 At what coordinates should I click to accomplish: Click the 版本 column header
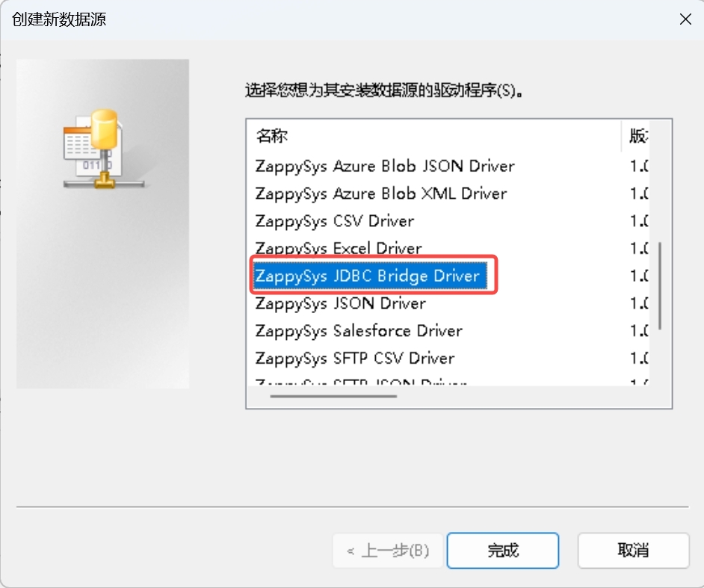[637, 136]
